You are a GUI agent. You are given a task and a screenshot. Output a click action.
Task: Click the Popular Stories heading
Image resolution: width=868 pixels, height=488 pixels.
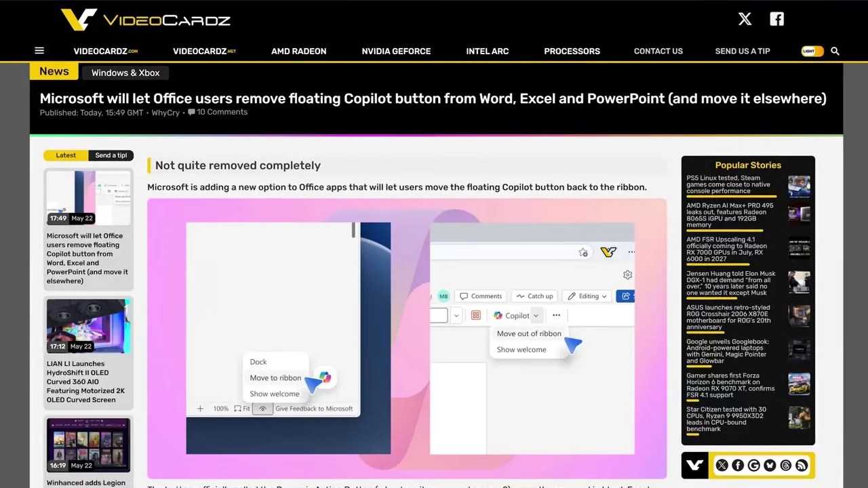pos(748,165)
